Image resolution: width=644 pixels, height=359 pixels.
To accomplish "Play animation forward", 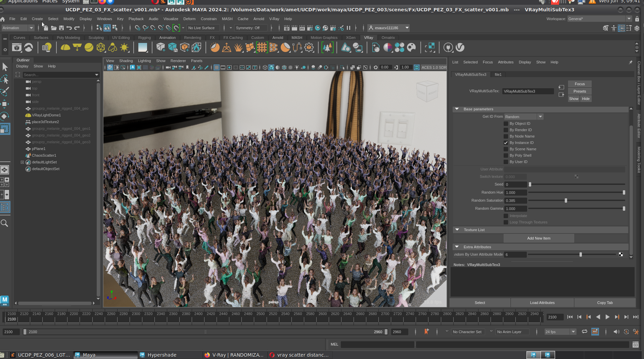I will pyautogui.click(x=607, y=317).
